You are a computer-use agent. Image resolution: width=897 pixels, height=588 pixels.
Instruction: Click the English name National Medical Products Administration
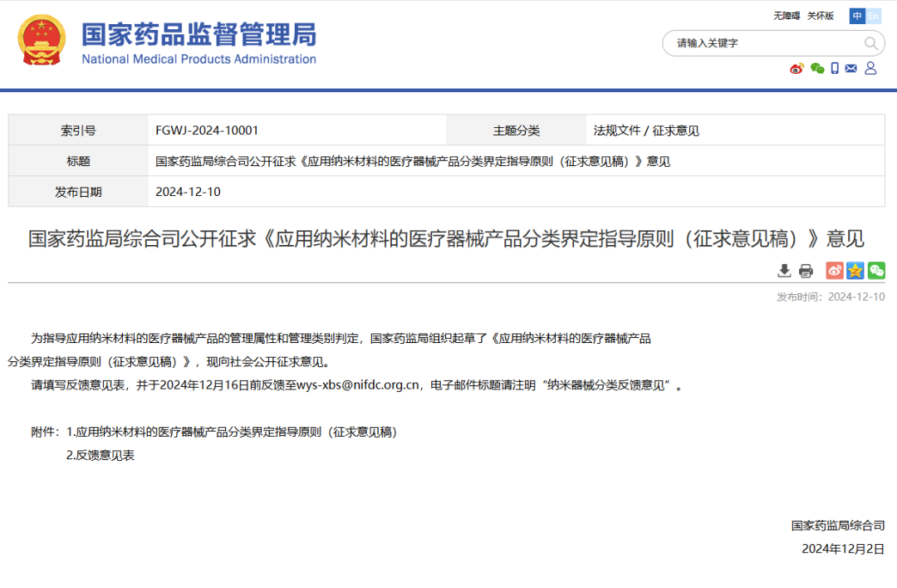pyautogui.click(x=199, y=60)
